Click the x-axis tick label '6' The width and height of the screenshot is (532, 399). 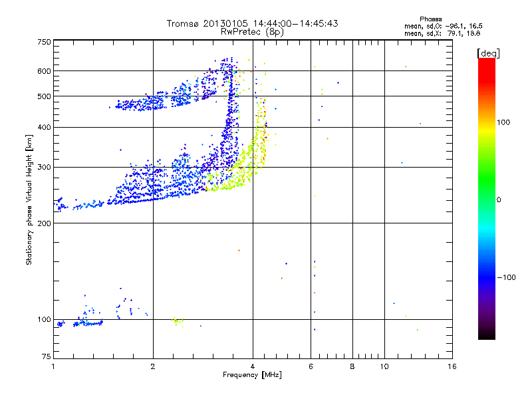point(311,366)
